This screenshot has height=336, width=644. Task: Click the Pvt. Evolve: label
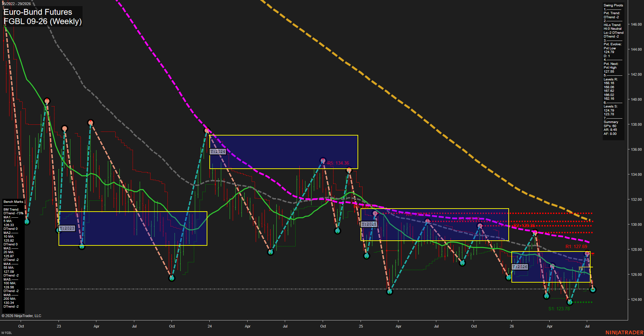pos(613,44)
